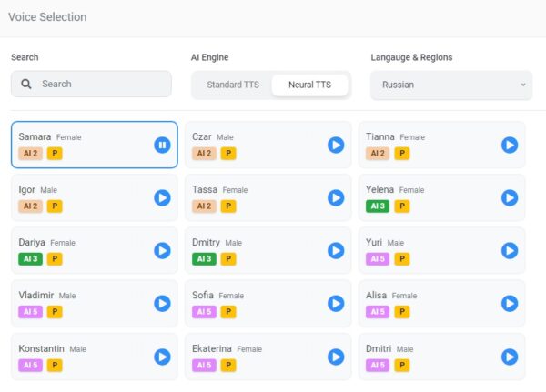Click the P badge on Alisa
The height and width of the screenshot is (392, 546).
point(401,312)
